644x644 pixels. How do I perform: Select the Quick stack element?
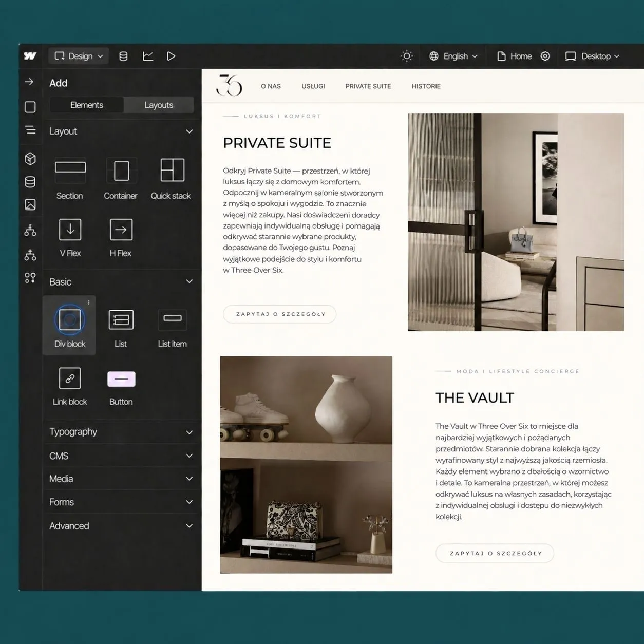[x=171, y=179]
